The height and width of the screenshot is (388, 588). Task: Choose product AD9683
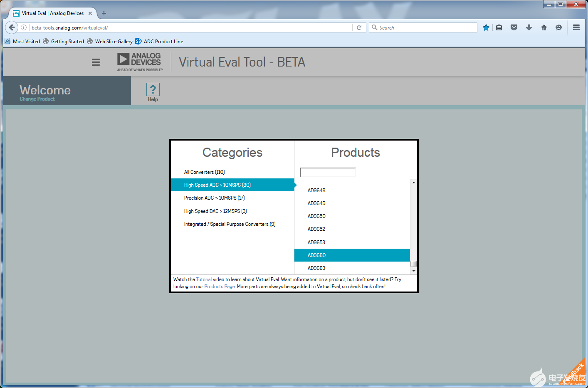pos(352,268)
